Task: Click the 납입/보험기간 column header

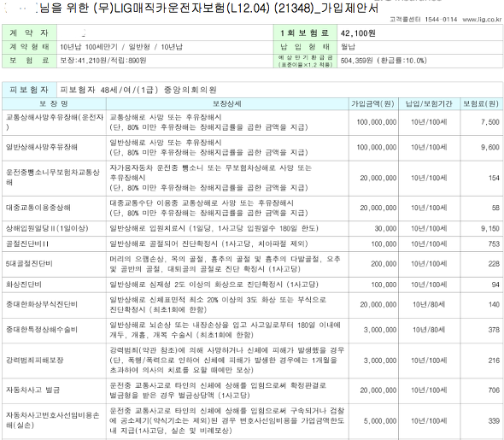Action: click(429, 103)
